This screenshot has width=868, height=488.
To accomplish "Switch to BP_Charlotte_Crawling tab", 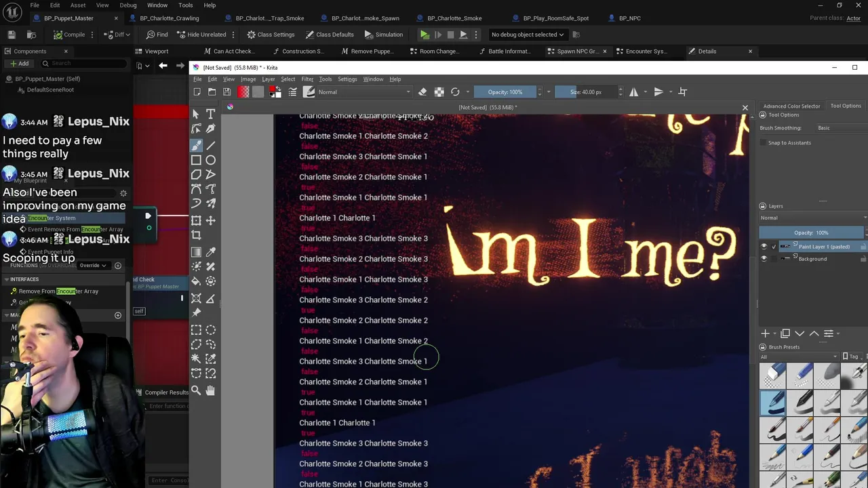I will coord(170,18).
